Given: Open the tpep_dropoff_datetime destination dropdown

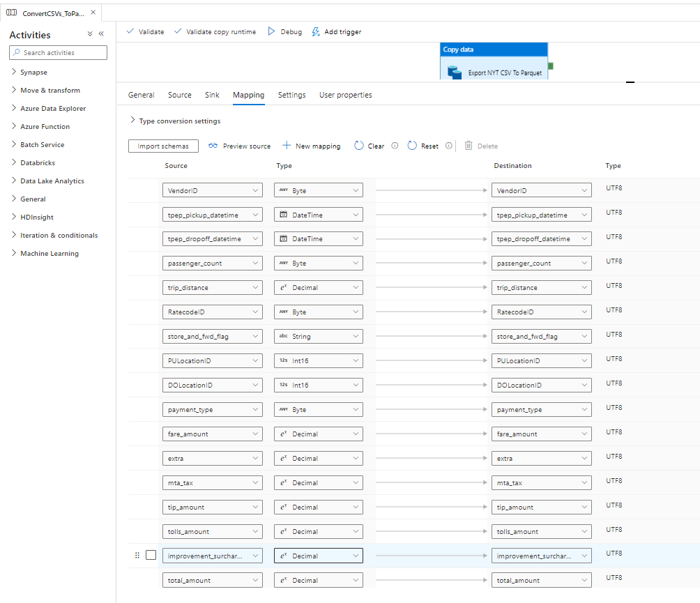Looking at the screenshot, I should pos(542,239).
